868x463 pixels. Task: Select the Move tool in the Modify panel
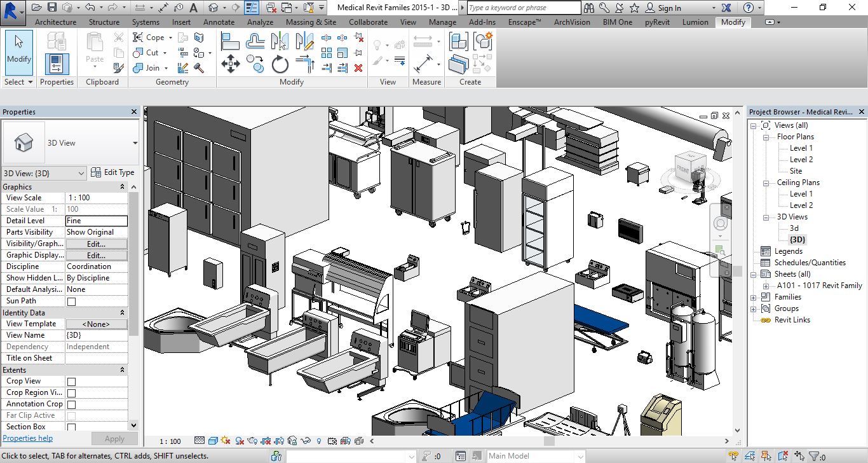[x=230, y=64]
